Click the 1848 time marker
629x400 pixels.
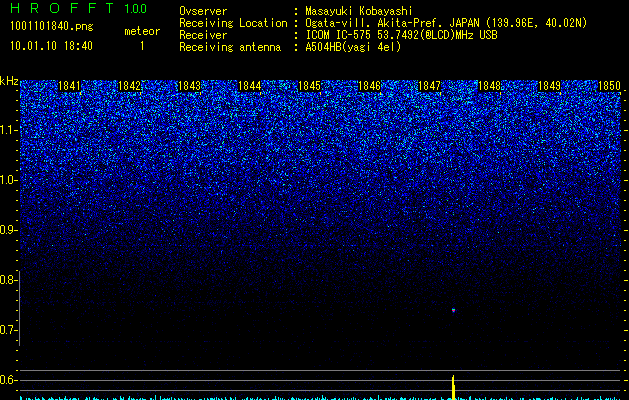[490, 86]
